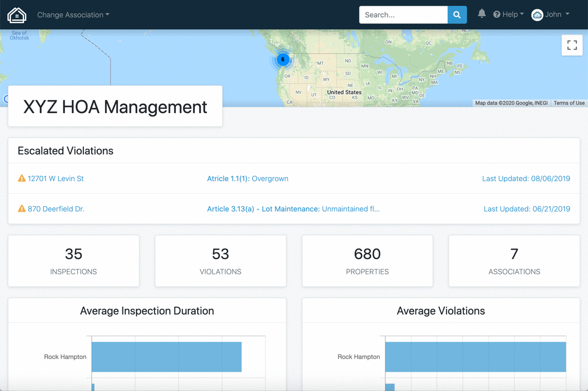588x391 pixels.
Task: Open Article 3.13(a) Lot Maintenance link
Action: pyautogui.click(x=293, y=209)
